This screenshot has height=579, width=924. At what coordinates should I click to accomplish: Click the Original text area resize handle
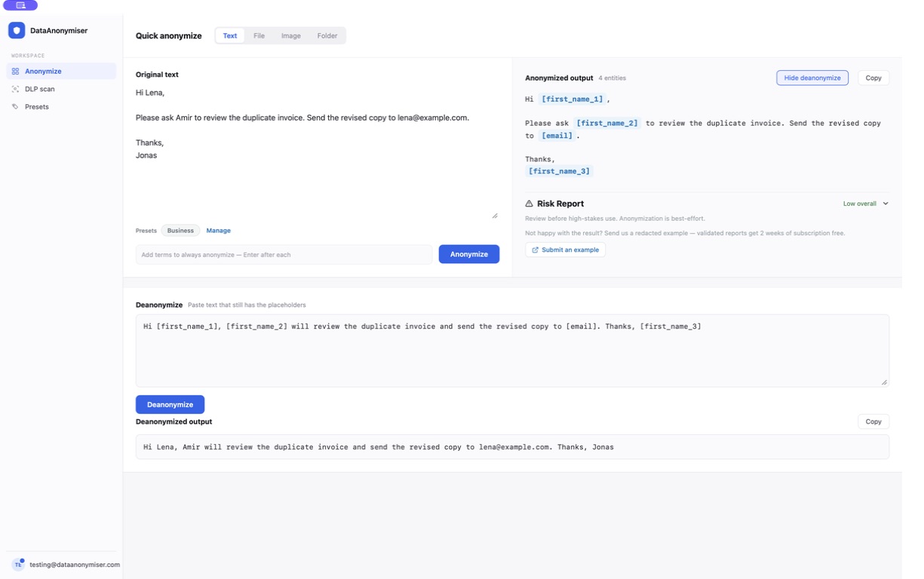point(495,216)
